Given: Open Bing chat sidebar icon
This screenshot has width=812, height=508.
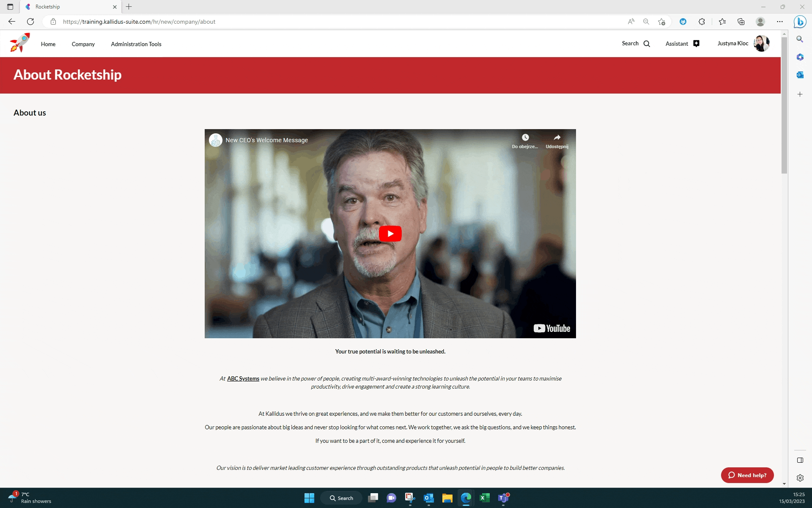Looking at the screenshot, I should [799, 22].
